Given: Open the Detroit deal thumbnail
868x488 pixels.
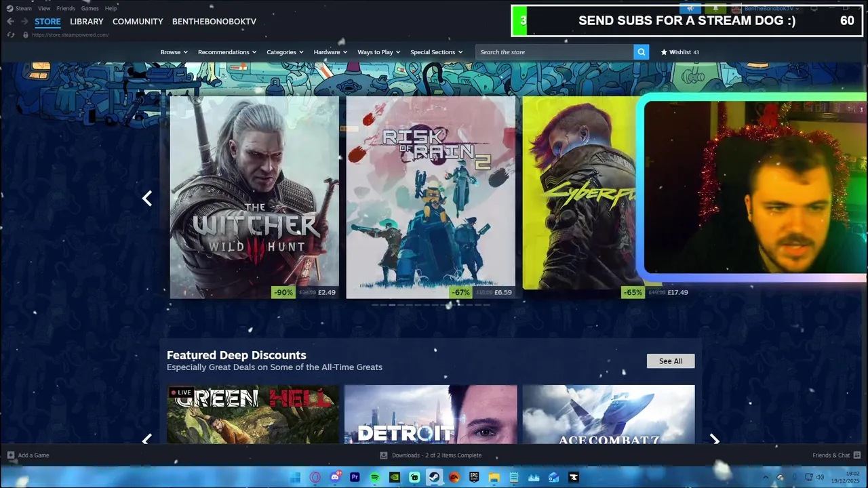Looking at the screenshot, I should tap(431, 414).
